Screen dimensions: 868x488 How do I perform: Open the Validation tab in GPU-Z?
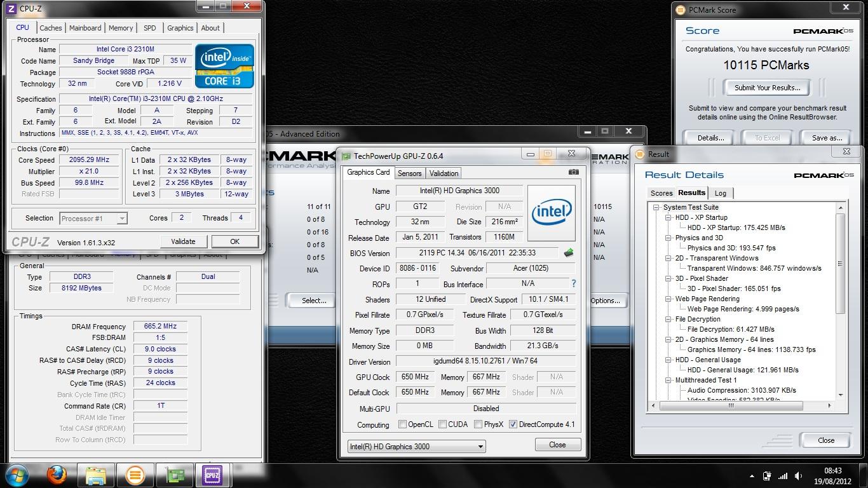tap(444, 173)
